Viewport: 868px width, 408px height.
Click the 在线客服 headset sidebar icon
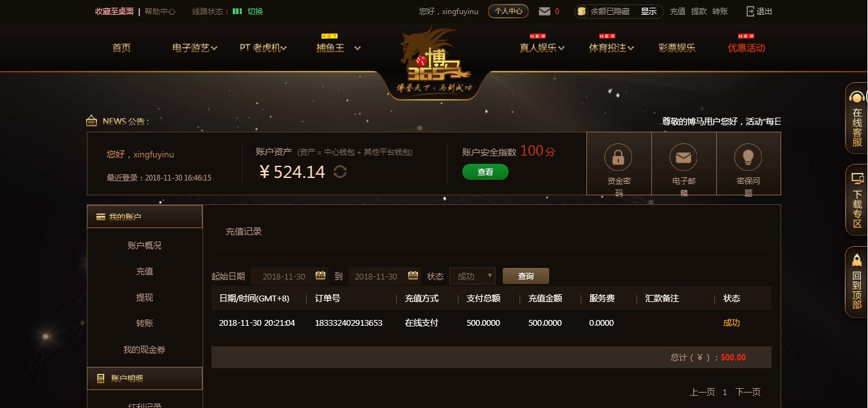coord(856,98)
